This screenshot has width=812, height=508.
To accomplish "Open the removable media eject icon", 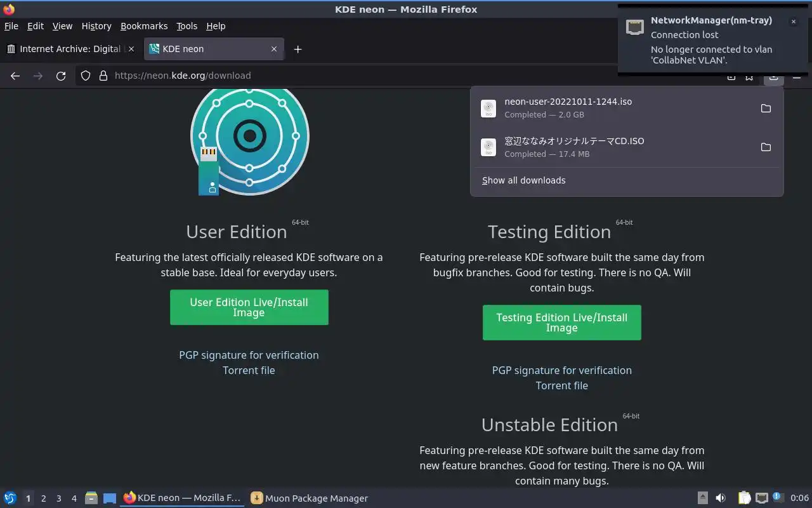I will point(702,498).
